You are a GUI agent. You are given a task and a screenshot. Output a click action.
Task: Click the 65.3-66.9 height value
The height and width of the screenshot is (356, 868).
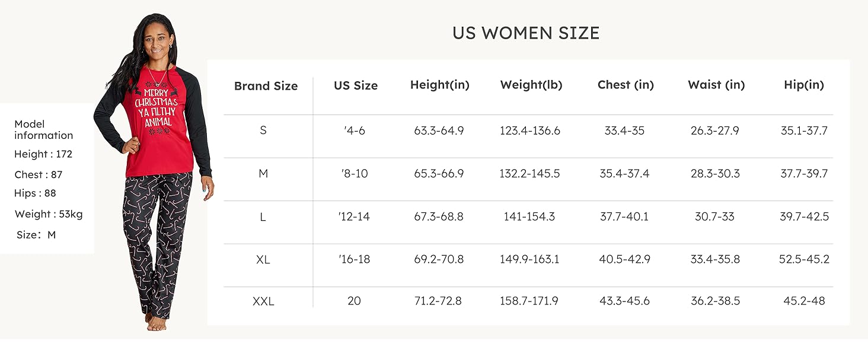pos(439,174)
